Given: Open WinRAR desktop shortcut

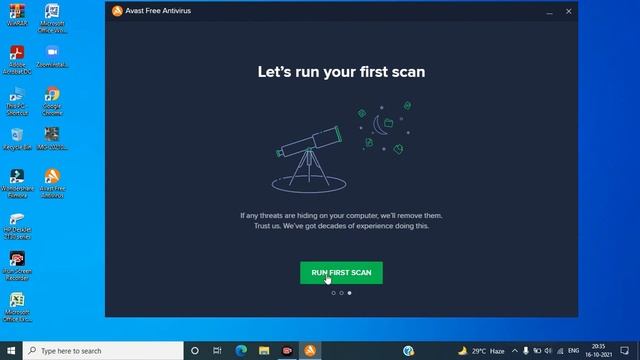Looking at the screenshot, I should point(17,16).
